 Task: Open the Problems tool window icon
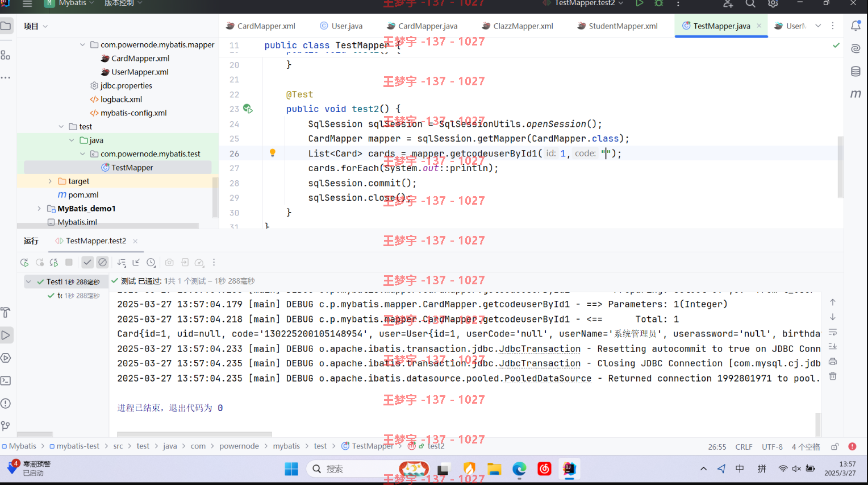click(x=6, y=403)
